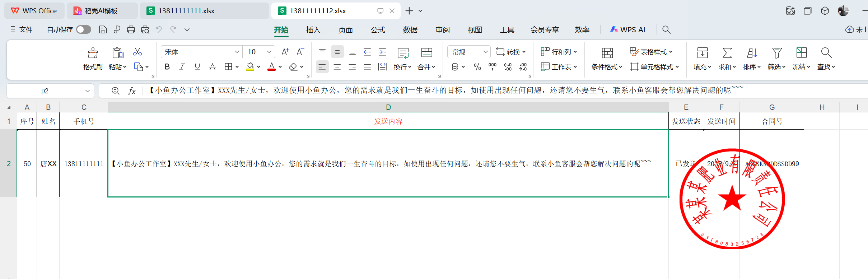Viewport: 868px width, 279px height.
Task: Click the Sum (求和) icon
Action: (727, 54)
